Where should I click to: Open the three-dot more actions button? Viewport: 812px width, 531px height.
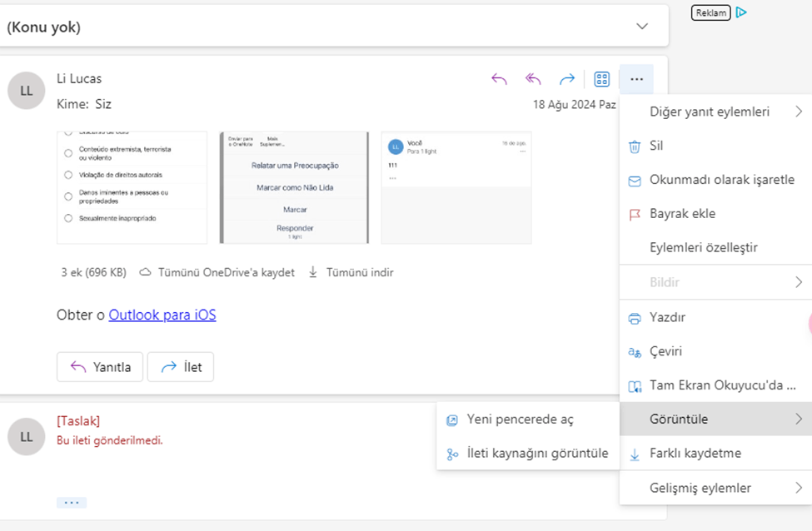pyautogui.click(x=636, y=79)
